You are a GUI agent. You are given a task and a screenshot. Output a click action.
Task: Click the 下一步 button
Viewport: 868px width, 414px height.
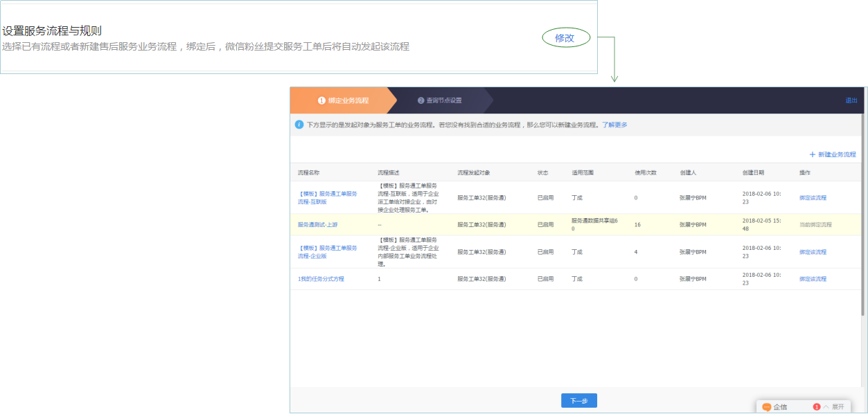tap(578, 401)
